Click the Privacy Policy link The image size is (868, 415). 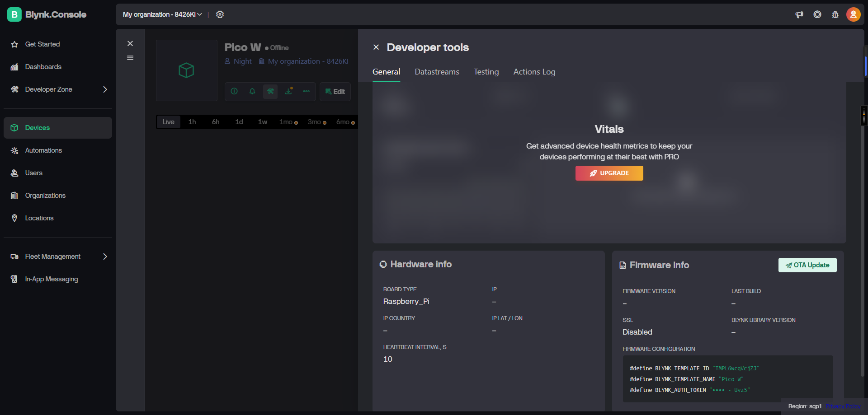[843, 406]
